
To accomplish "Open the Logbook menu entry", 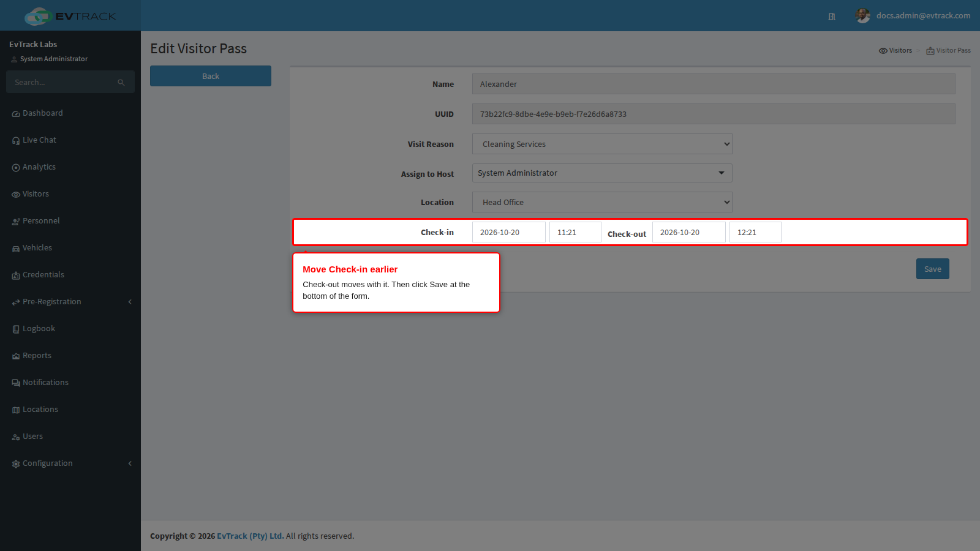I will [70, 329].
